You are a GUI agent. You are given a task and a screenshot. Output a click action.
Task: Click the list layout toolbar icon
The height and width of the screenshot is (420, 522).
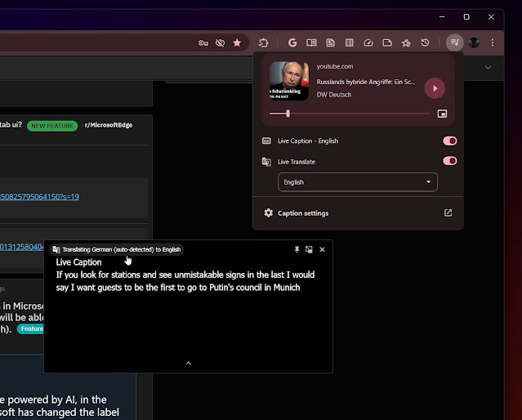(x=349, y=42)
